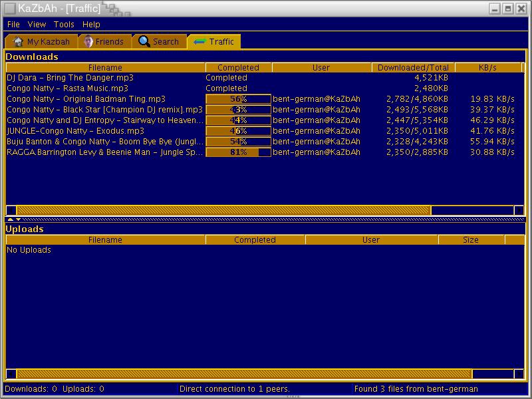Click the 44% progress bar
This screenshot has width=532, height=399.
[238, 120]
